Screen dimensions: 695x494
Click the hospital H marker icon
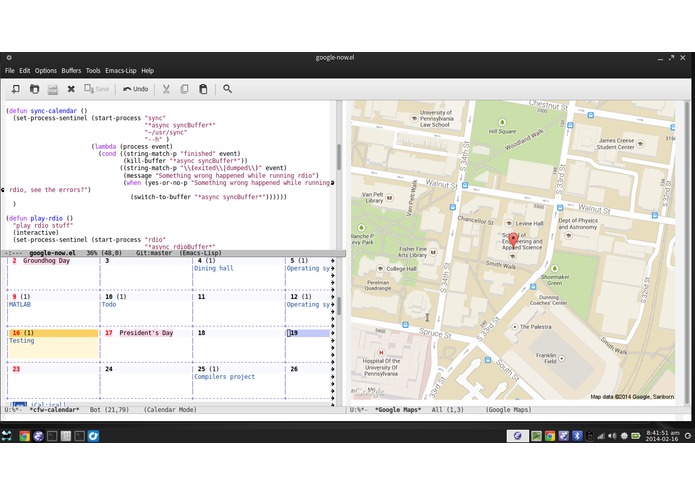(381, 353)
